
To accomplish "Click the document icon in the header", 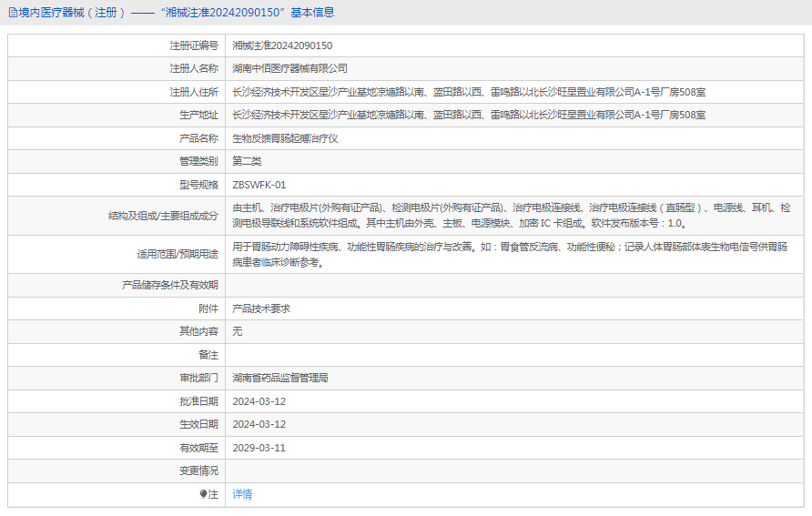I will 13,13.
